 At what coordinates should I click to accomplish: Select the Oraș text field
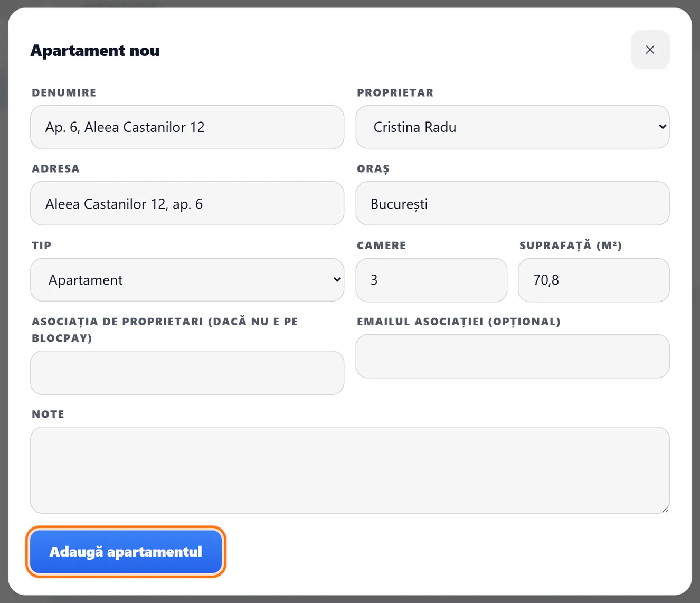tap(513, 204)
